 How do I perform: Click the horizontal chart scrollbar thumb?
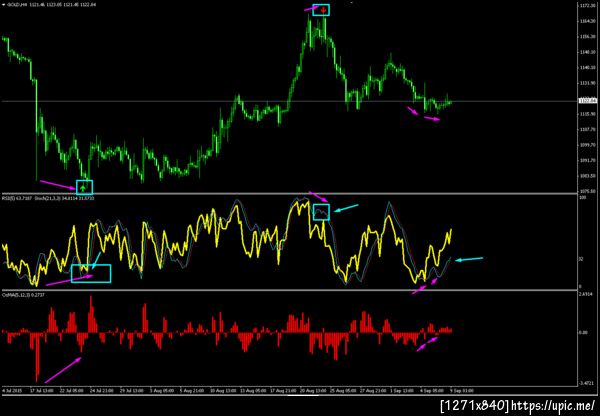[x=303, y=396]
